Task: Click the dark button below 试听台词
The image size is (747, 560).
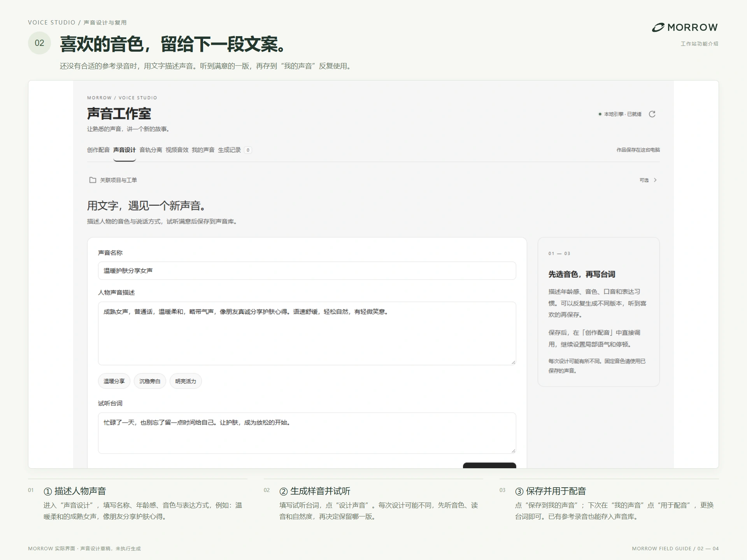Action: click(489, 465)
